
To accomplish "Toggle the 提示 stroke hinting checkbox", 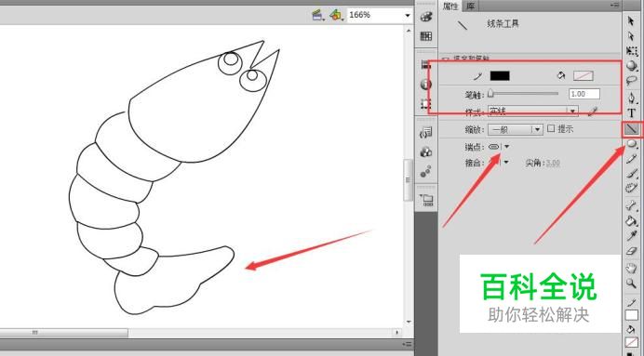I will pyautogui.click(x=551, y=128).
